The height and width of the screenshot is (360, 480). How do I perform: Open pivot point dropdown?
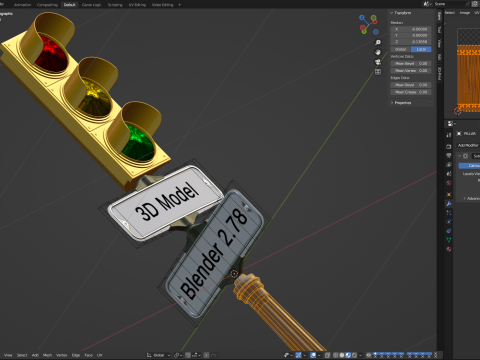click(178, 355)
